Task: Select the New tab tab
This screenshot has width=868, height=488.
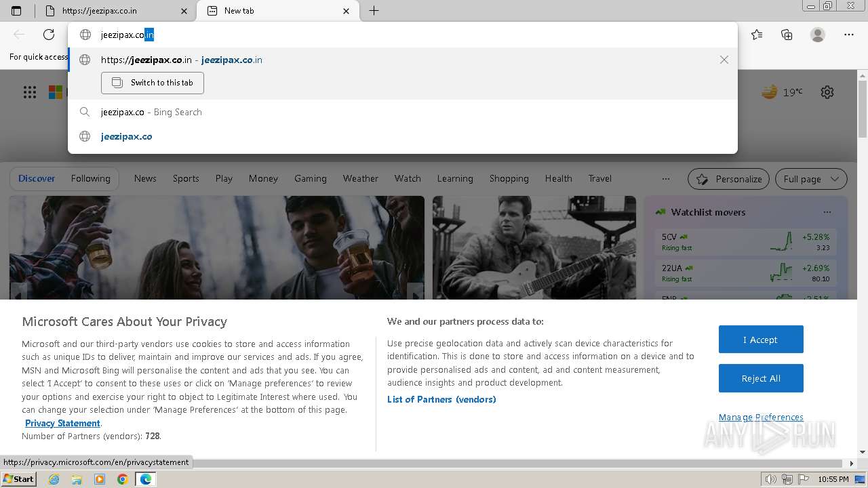Action: pos(278,11)
